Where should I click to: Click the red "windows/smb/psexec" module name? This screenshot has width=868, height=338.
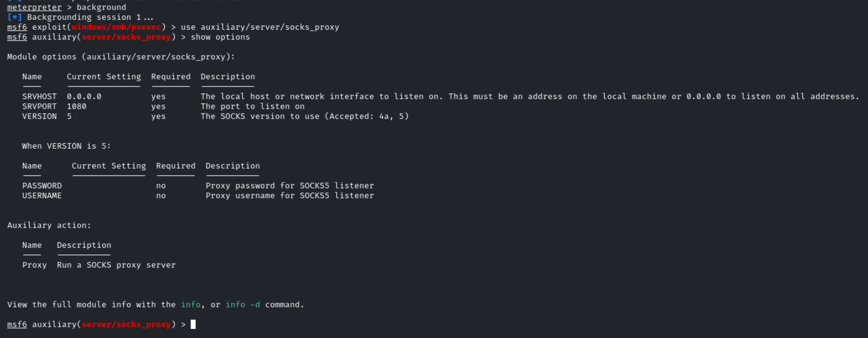tap(116, 27)
